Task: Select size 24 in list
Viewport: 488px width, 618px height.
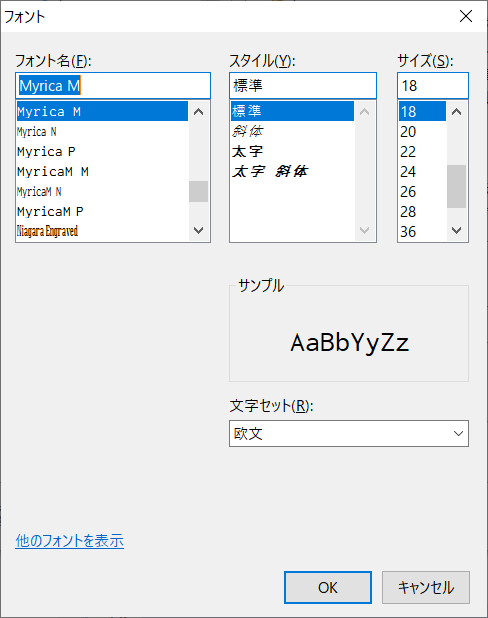Action: [x=422, y=172]
